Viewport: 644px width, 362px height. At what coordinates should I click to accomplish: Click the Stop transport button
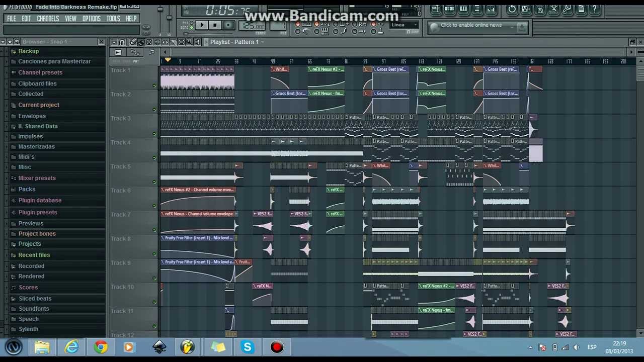(215, 25)
